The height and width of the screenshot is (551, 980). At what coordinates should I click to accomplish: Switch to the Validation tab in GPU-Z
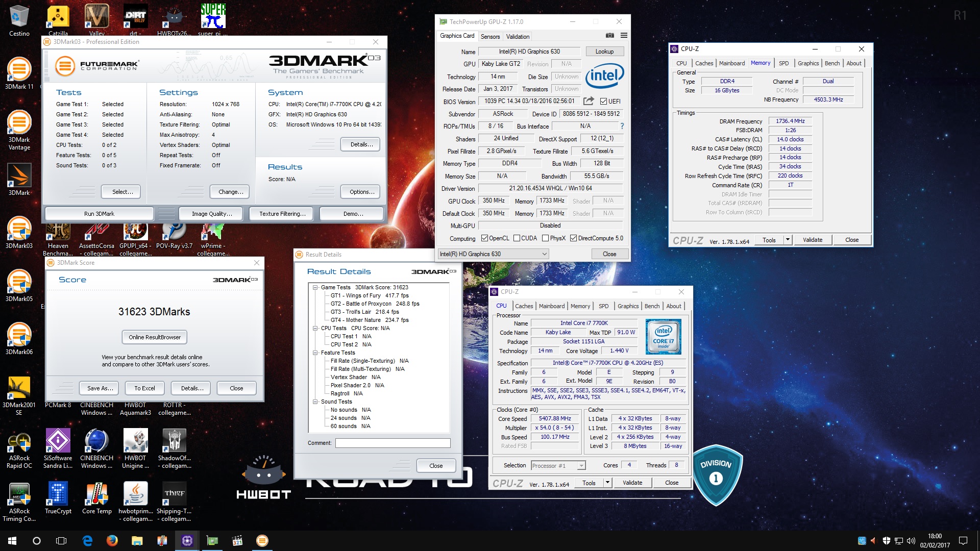tap(518, 37)
